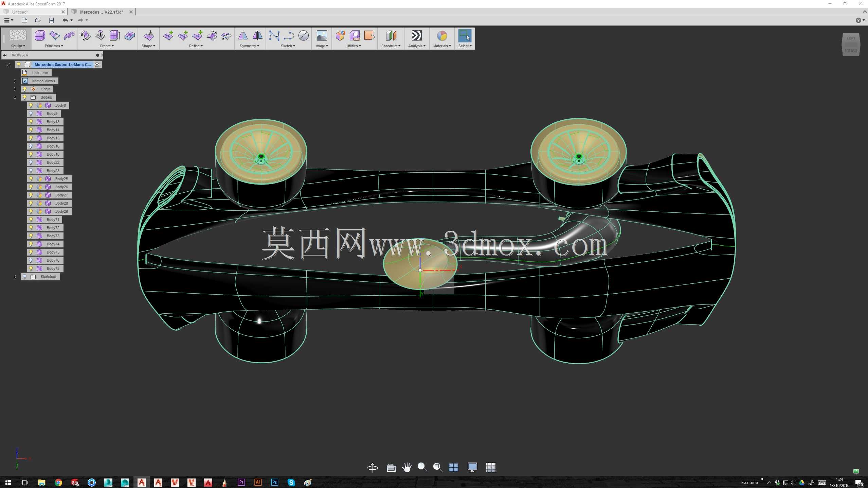Open the Symmetry dropdown menu
Viewport: 868px width, 488px height.
click(249, 46)
